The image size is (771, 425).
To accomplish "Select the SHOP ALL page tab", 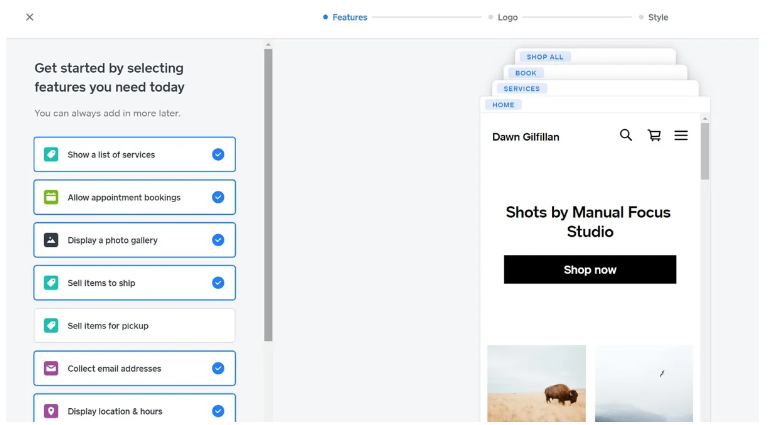I will [x=545, y=57].
